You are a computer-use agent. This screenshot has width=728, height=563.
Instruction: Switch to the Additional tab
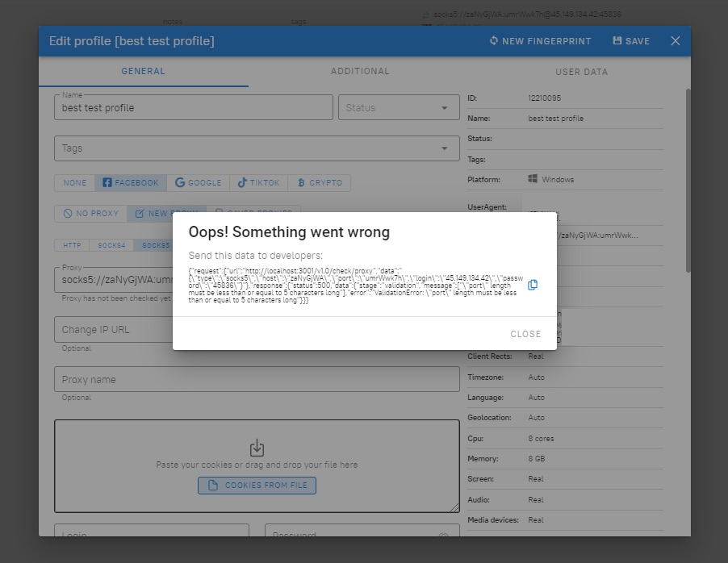[x=360, y=72]
